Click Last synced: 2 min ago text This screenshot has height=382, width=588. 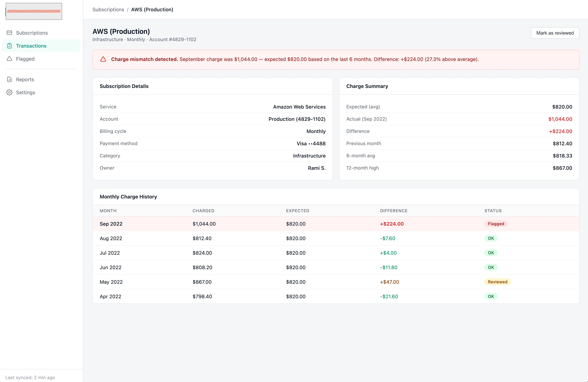pyautogui.click(x=30, y=377)
